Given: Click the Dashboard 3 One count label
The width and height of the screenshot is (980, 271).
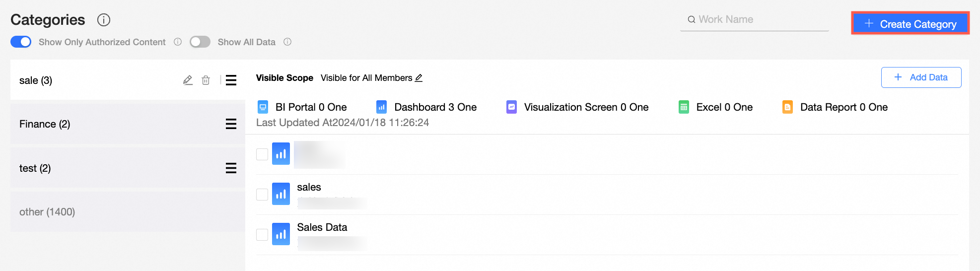Looking at the screenshot, I should pyautogui.click(x=435, y=107).
